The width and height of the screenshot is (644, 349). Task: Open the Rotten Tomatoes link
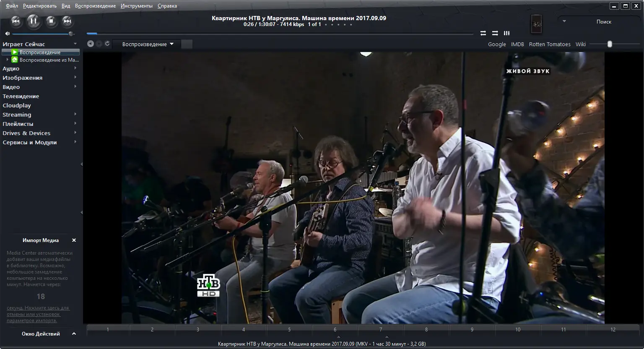point(550,44)
